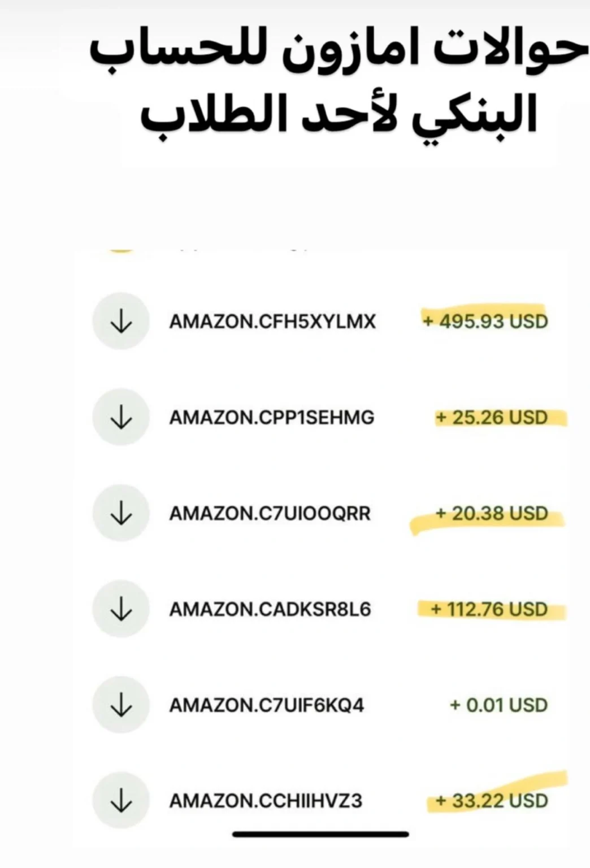Select the + 33.22 USD amount

point(492,801)
